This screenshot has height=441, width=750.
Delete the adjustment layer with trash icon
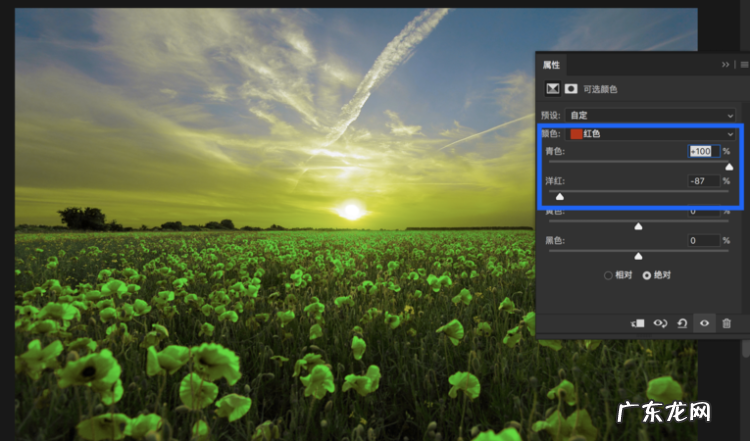click(727, 323)
